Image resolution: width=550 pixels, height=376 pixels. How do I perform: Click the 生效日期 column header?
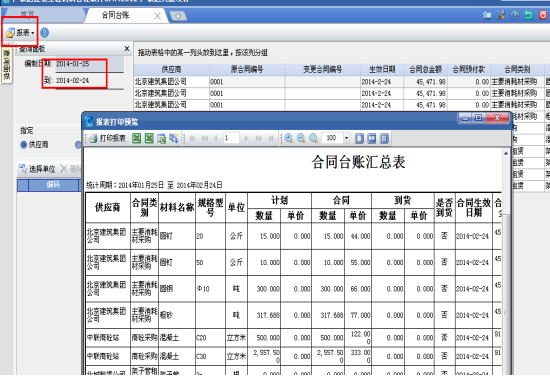pos(382,69)
